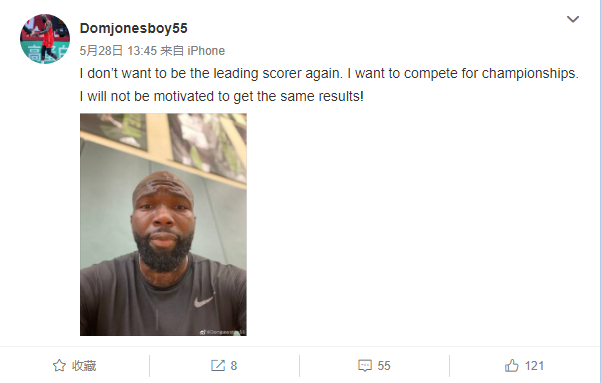Click the 'leading scorer again' text line
Viewport: 601px width, 383px height.
[x=329, y=73]
